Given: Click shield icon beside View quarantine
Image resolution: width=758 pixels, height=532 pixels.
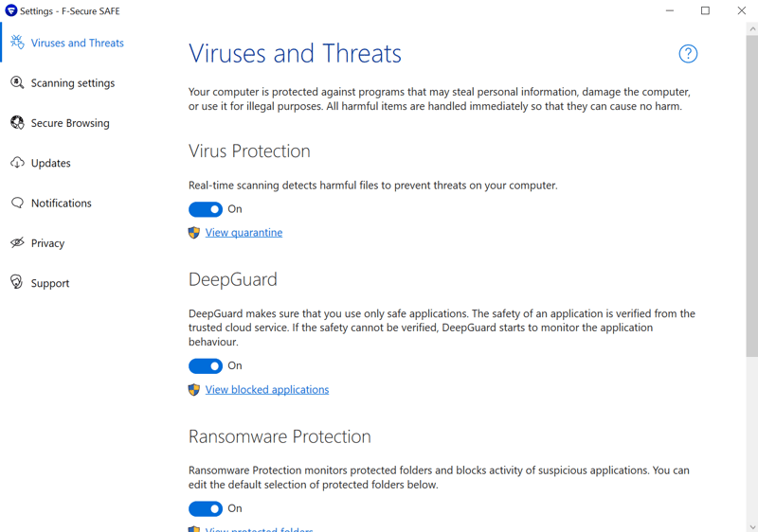Looking at the screenshot, I should click(194, 233).
